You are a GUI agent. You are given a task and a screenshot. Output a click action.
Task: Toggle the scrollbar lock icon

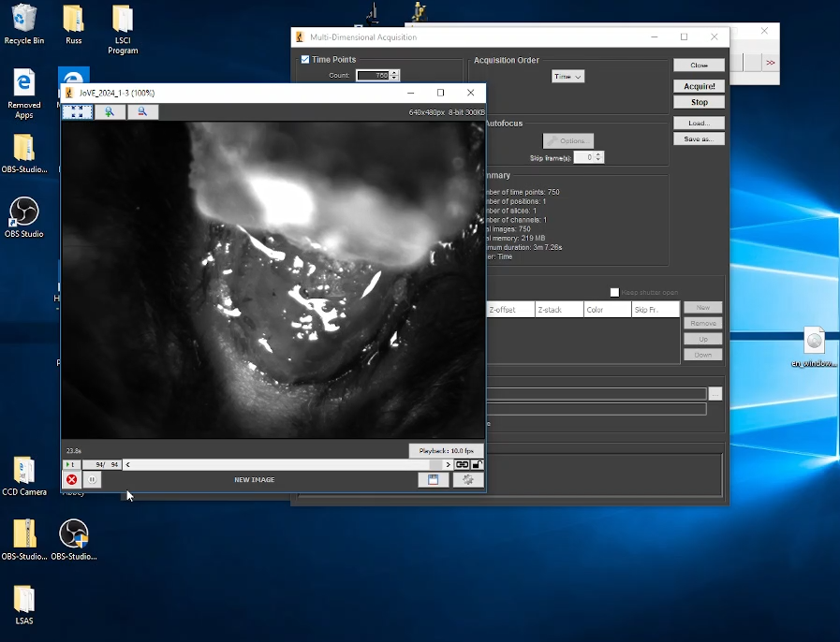point(478,464)
